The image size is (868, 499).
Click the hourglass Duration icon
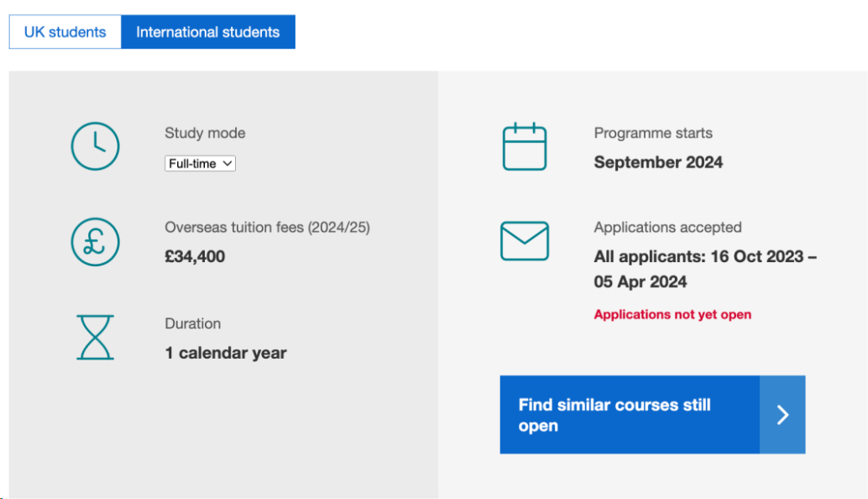coord(95,338)
